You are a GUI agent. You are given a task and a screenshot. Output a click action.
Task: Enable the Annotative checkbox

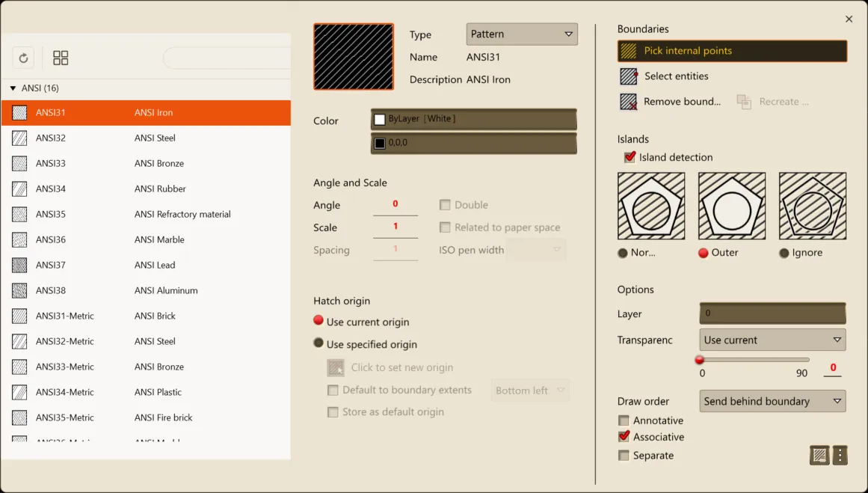[x=624, y=420]
